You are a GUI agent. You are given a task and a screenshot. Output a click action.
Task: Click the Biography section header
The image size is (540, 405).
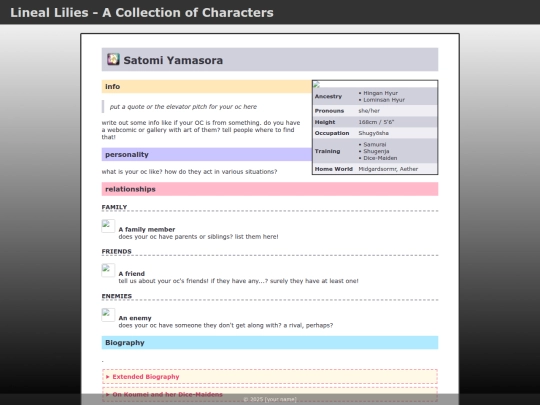270,343
